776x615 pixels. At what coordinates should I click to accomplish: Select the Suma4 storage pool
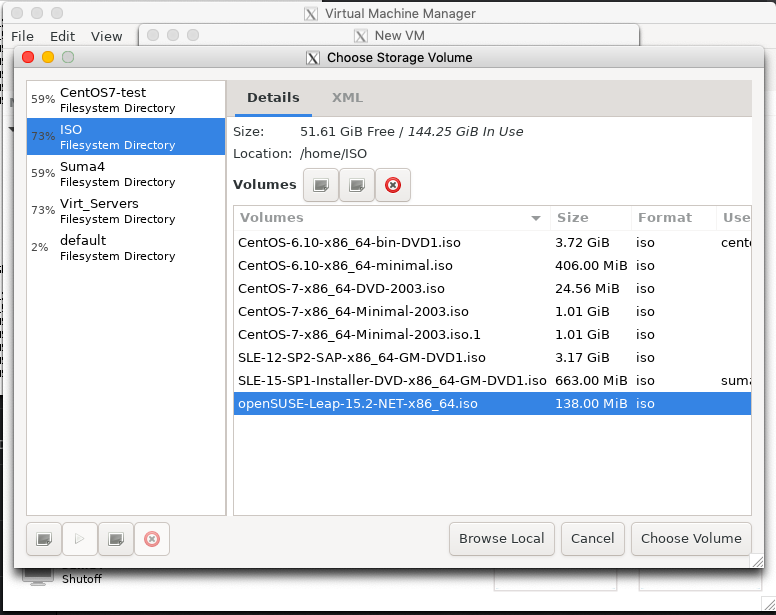click(x=126, y=174)
